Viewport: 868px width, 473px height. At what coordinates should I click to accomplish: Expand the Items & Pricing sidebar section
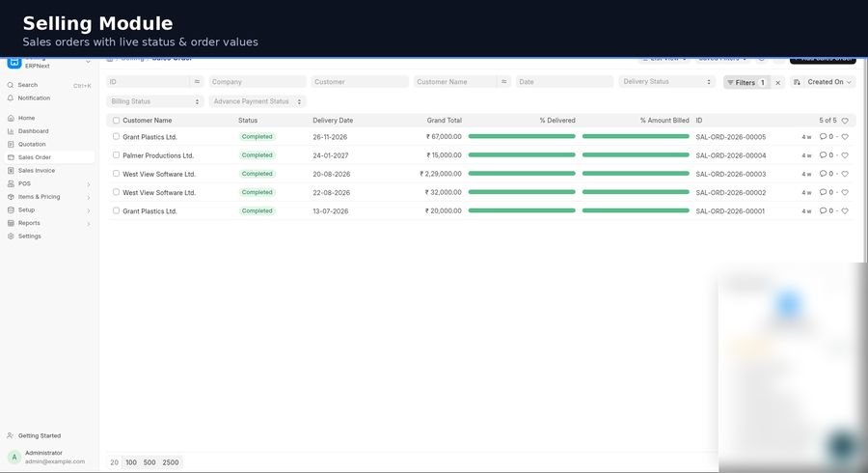(x=89, y=197)
